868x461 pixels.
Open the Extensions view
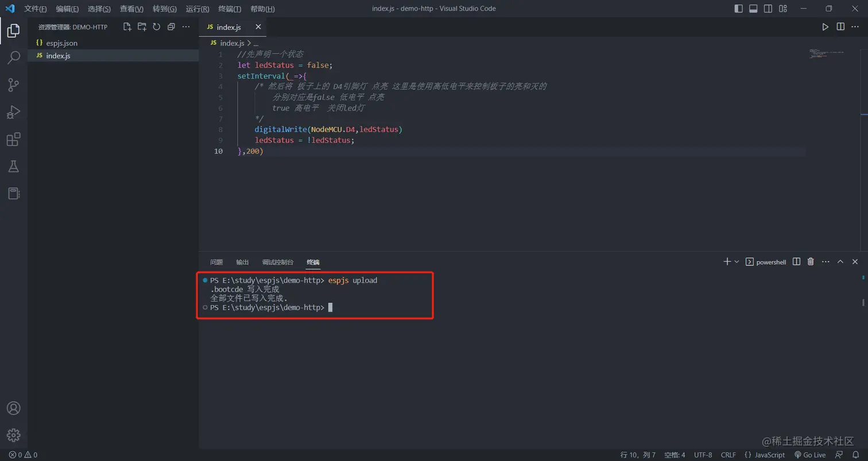[13, 140]
